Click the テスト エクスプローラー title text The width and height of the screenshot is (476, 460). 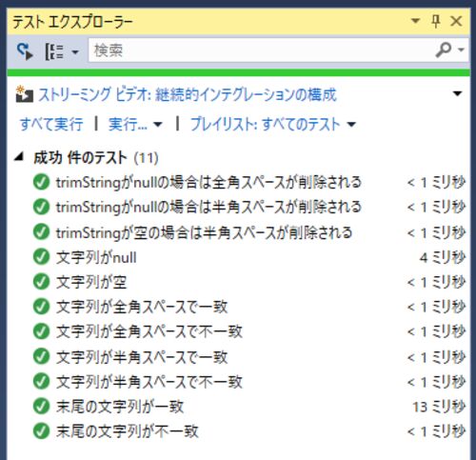click(72, 22)
